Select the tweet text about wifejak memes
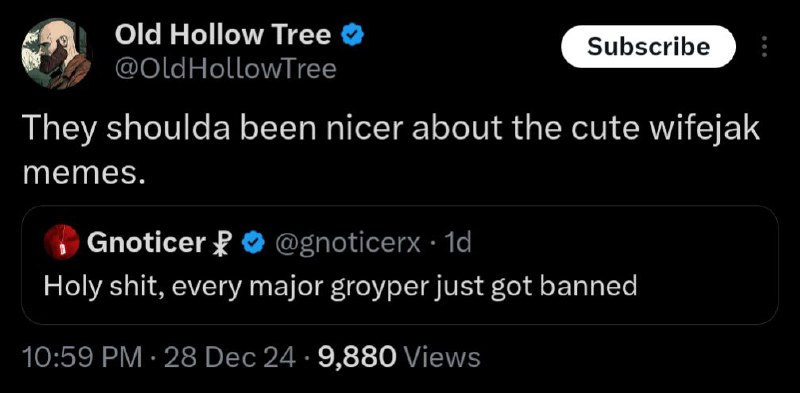800x393 pixels. click(x=391, y=151)
